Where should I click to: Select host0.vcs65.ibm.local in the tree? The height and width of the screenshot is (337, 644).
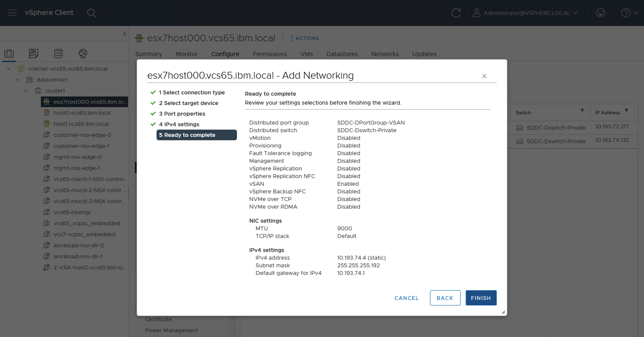[x=82, y=113]
